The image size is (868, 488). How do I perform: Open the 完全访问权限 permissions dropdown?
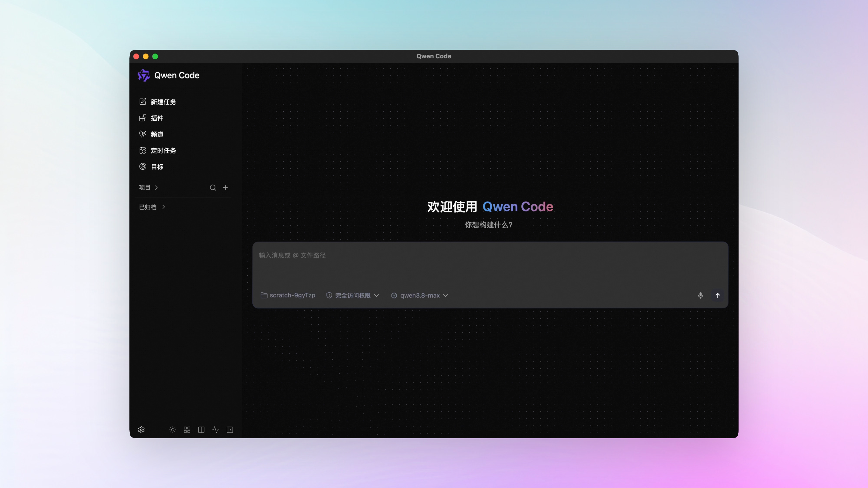click(353, 296)
